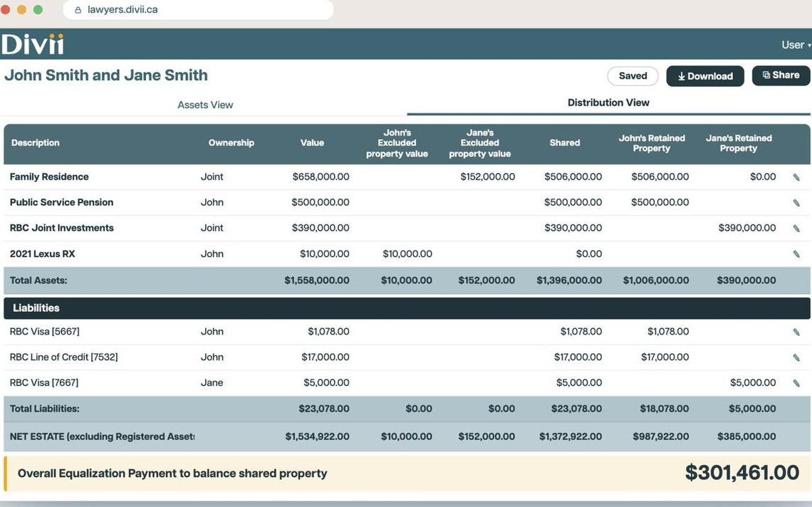Click the $1,558,000.00 total assets value
This screenshot has height=507, width=812.
coord(316,280)
